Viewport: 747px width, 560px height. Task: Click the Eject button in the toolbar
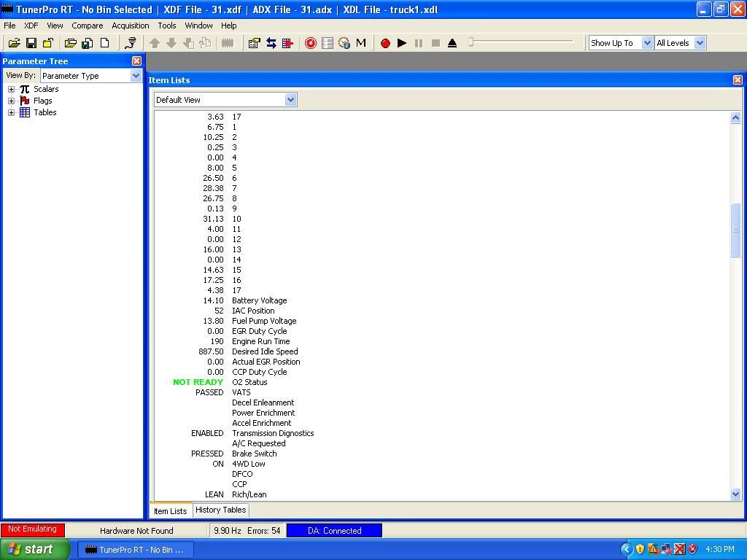(452, 43)
